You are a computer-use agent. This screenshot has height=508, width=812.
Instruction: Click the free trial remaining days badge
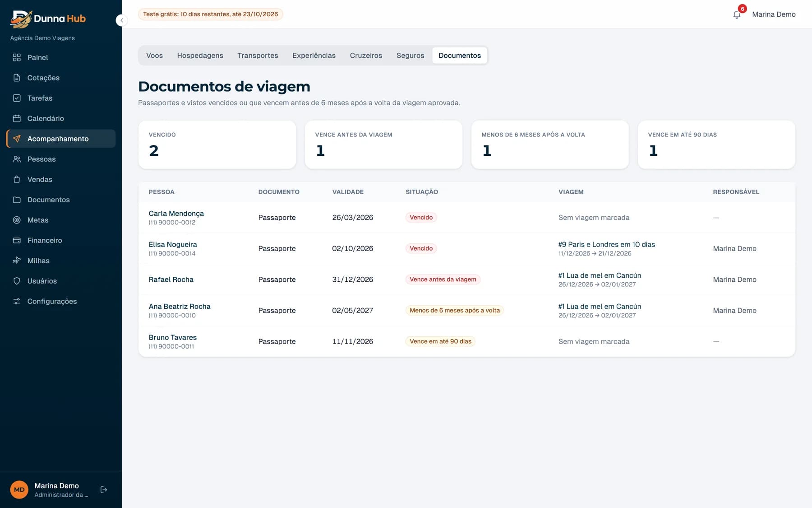pyautogui.click(x=210, y=14)
